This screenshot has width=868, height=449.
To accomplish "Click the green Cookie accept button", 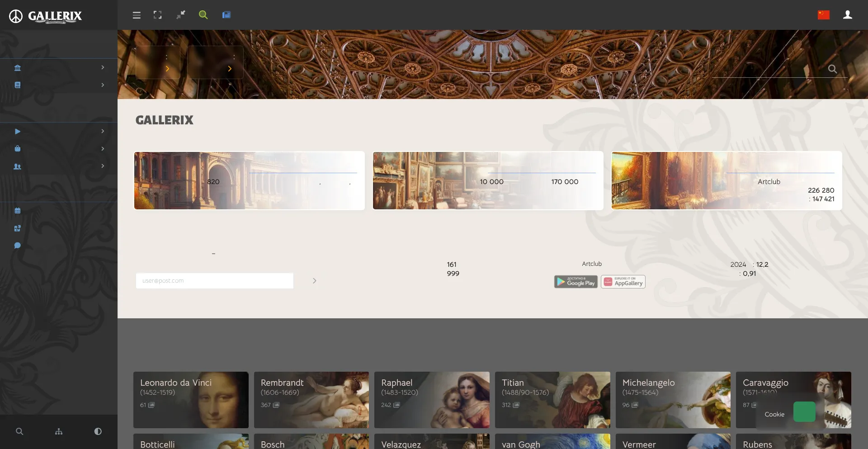I will (x=804, y=412).
